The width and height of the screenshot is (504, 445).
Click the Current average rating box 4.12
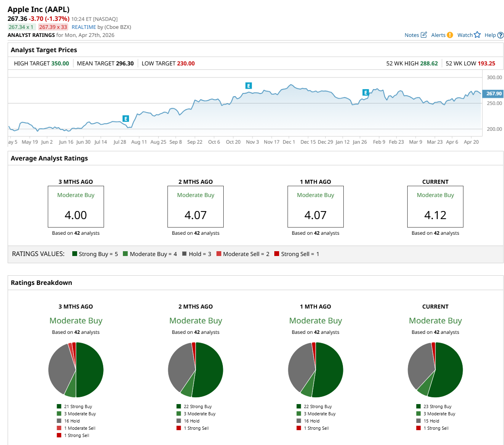pyautogui.click(x=435, y=207)
